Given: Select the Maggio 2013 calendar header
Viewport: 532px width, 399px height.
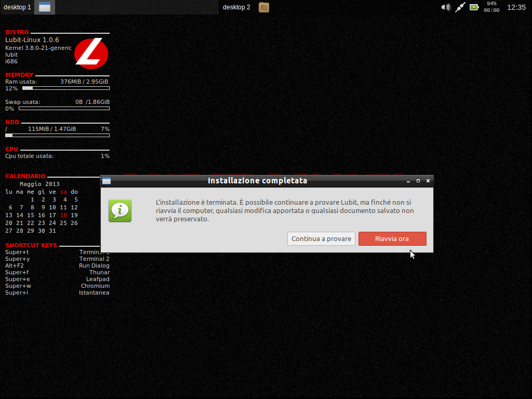Looking at the screenshot, I should [x=38, y=183].
